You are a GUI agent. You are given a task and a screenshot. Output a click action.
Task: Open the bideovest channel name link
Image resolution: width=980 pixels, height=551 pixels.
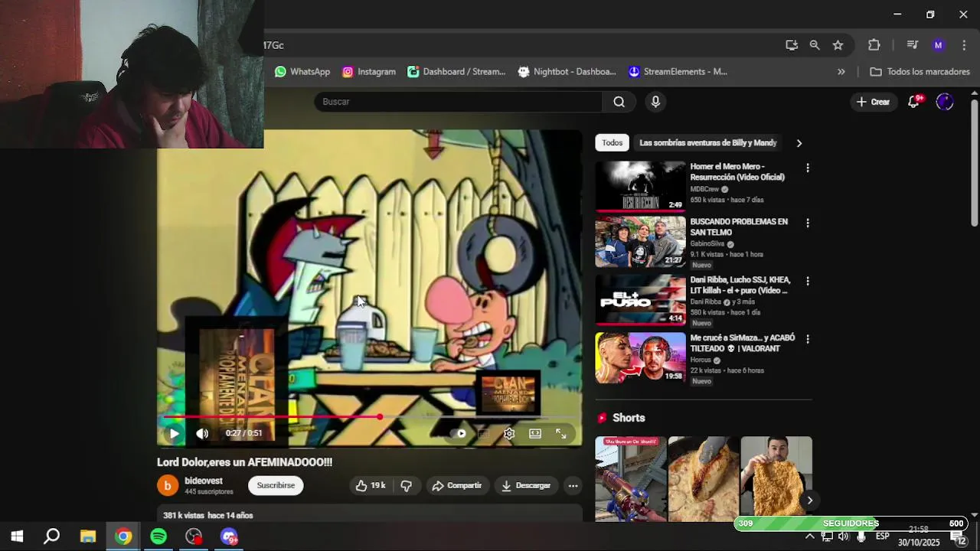click(204, 481)
